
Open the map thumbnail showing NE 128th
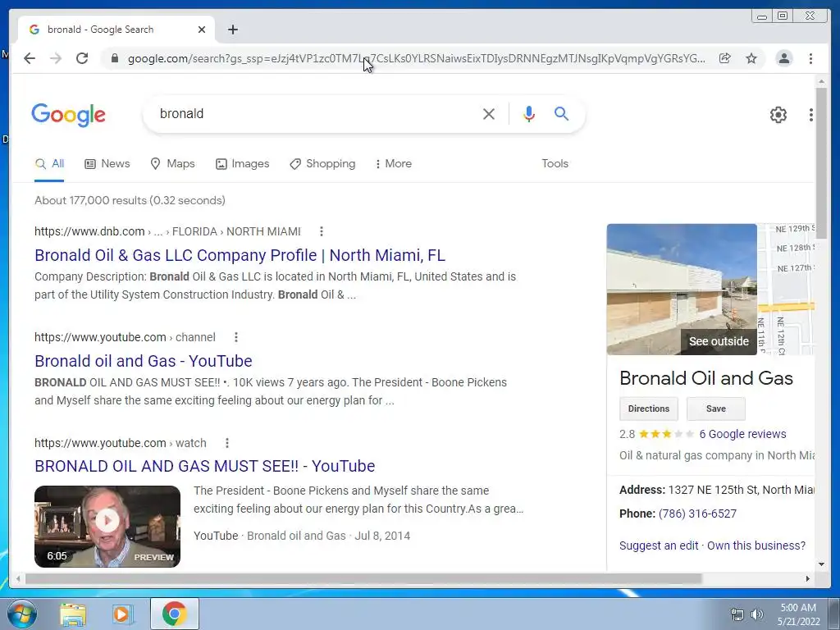click(x=786, y=290)
